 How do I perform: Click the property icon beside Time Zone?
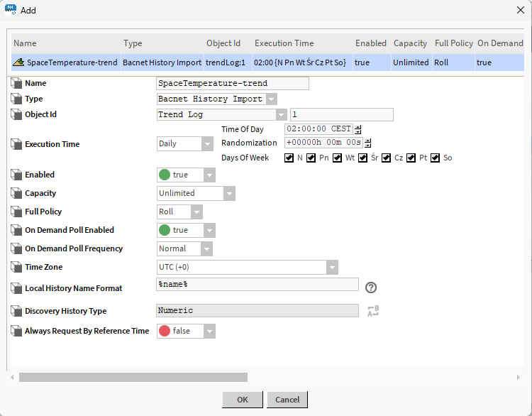tap(17, 267)
